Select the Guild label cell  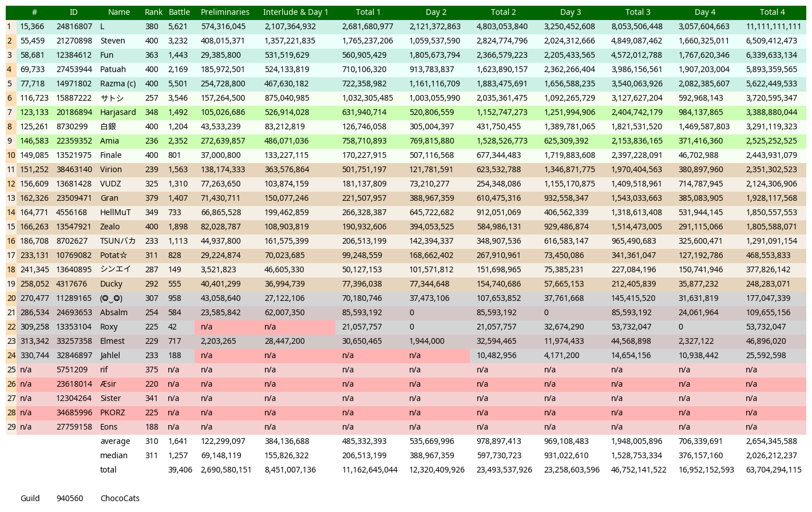[30, 498]
